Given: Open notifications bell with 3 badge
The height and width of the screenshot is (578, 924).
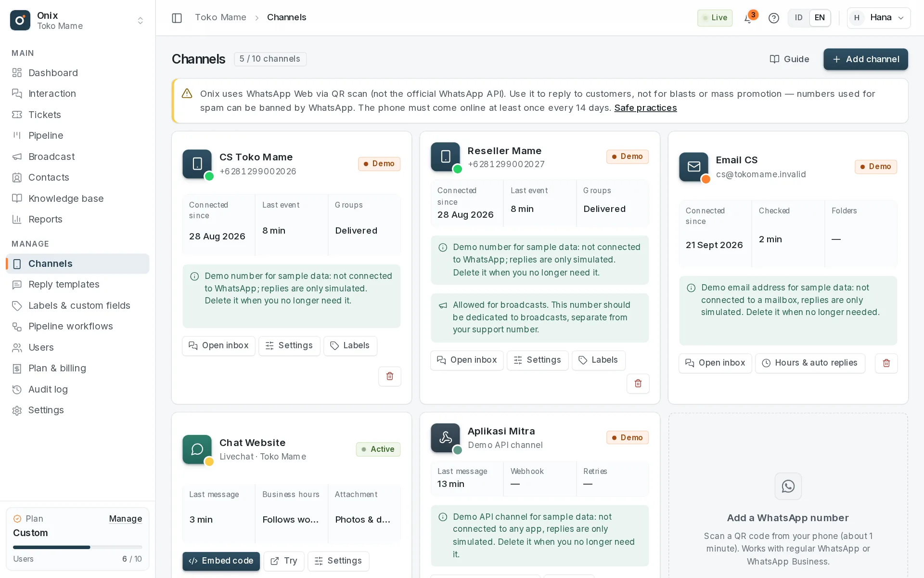Looking at the screenshot, I should pyautogui.click(x=749, y=18).
